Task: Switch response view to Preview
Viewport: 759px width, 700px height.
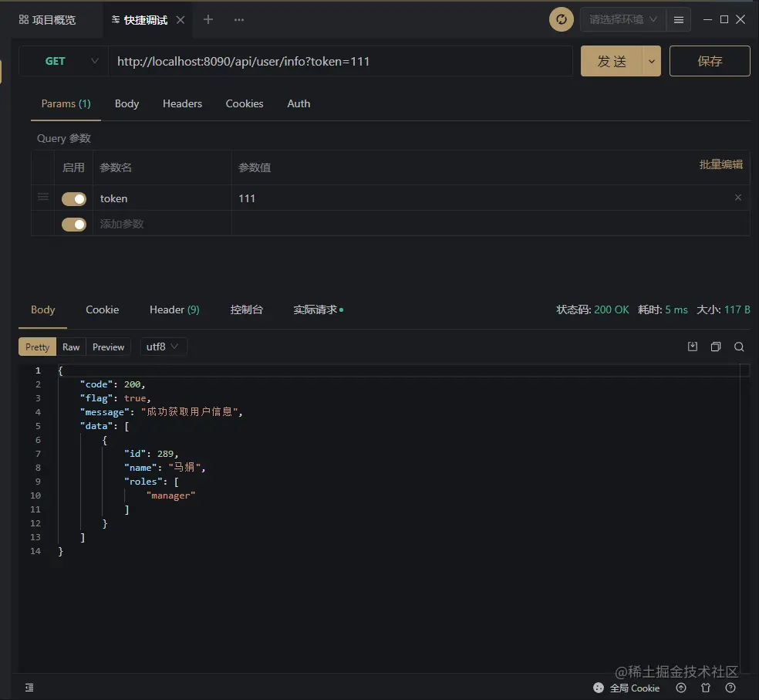Action: (x=109, y=347)
